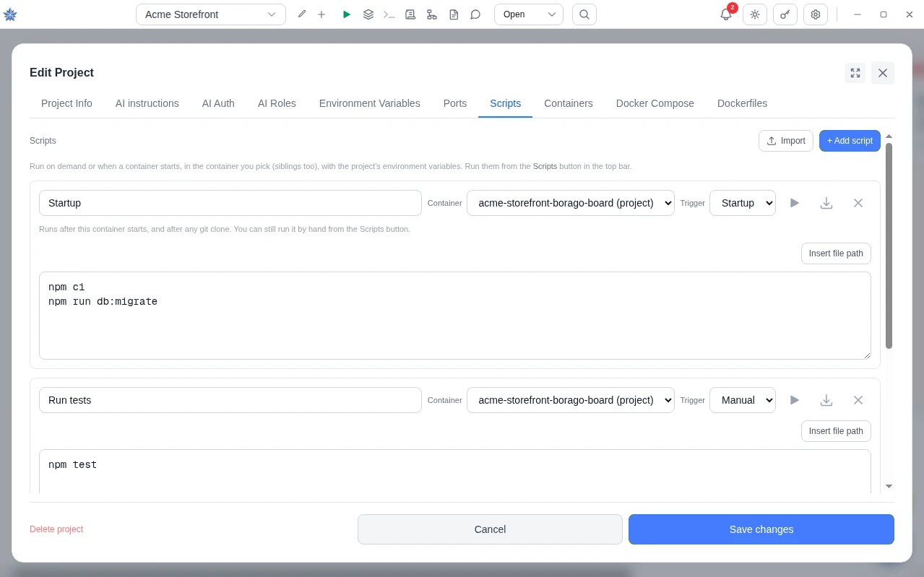Click the app logo star icon
The height and width of the screenshot is (577, 924).
pyautogui.click(x=10, y=14)
